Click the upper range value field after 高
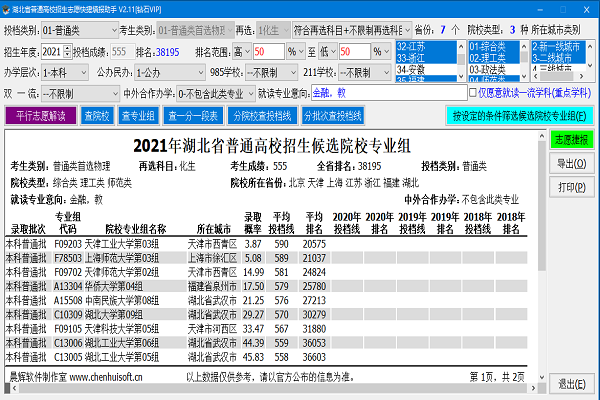Image resolution: width=600 pixels, height=400 pixels. (x=269, y=52)
